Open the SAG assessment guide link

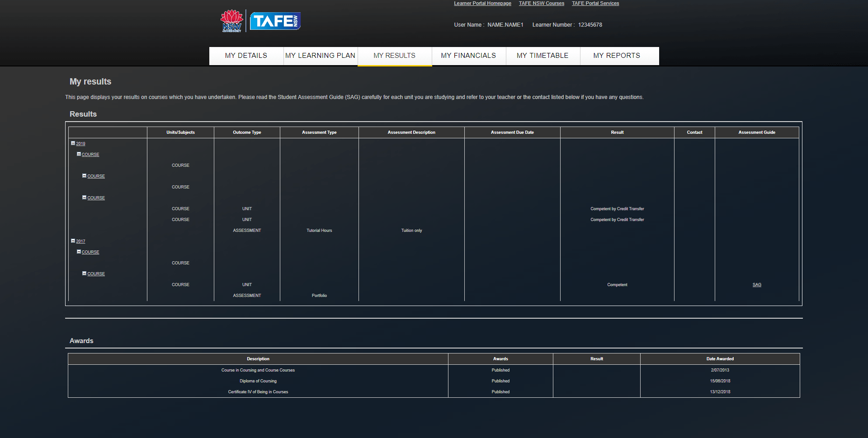tap(757, 285)
